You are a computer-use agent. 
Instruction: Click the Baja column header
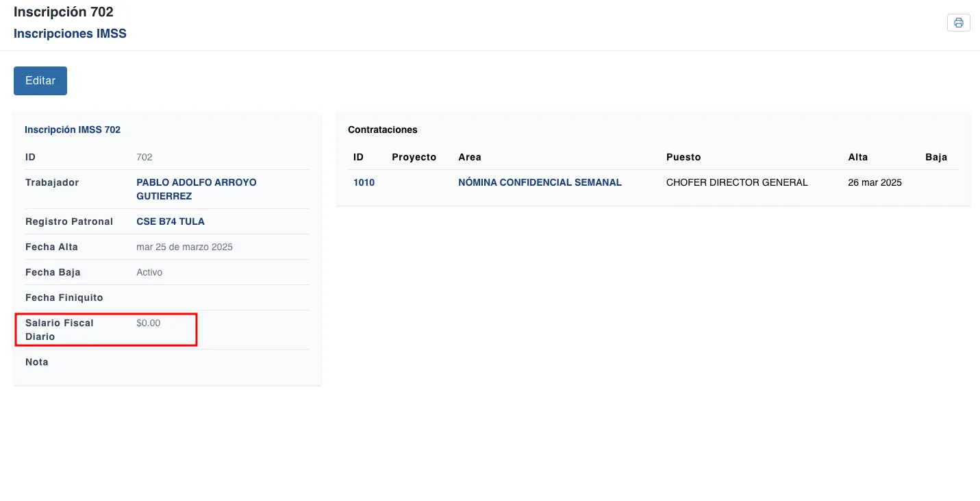pos(935,157)
